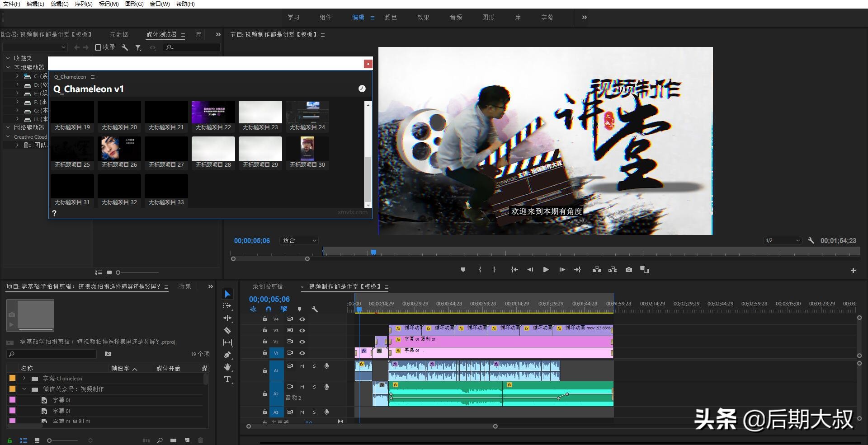Image resolution: width=868 pixels, height=445 pixels.
Task: Mute the A1 audio track
Action: coord(302,366)
